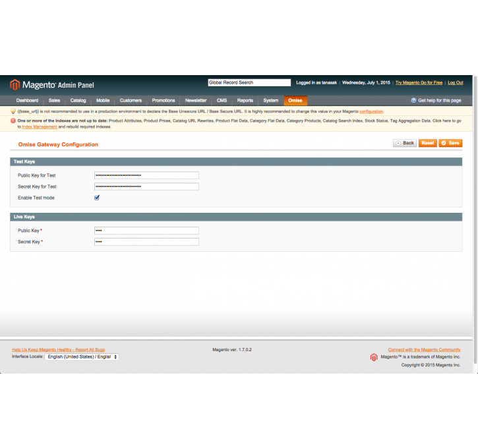Viewport: 478px width, 448px height.
Task: Go to Index Management link
Action: click(x=40, y=127)
